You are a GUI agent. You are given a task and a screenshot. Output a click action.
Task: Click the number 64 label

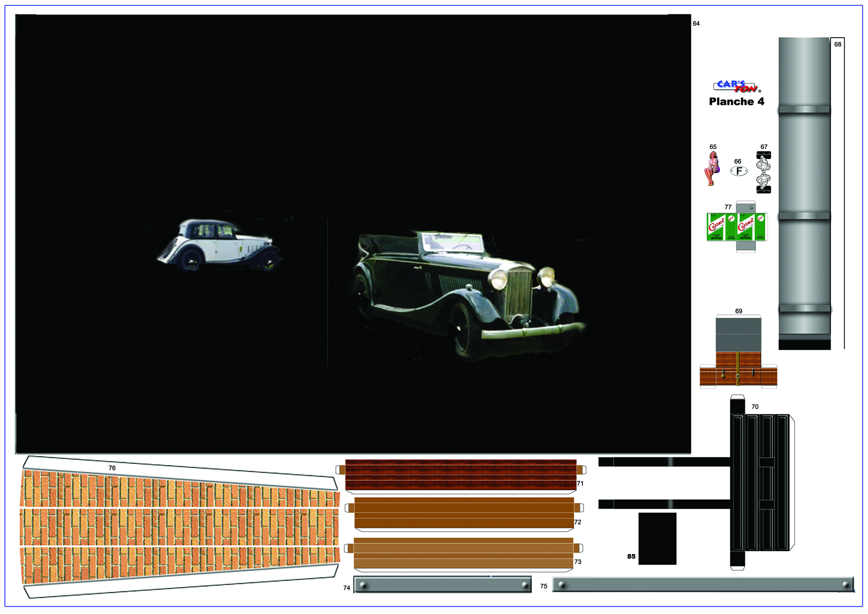tap(696, 24)
